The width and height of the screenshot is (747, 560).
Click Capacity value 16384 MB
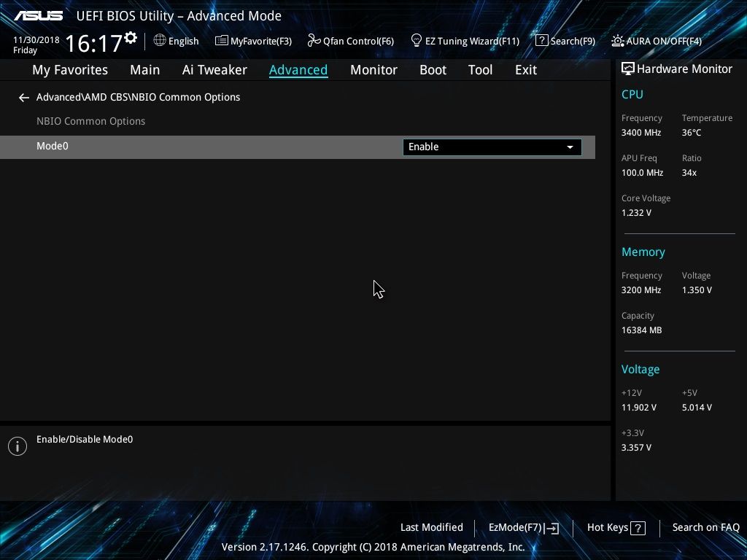click(641, 330)
